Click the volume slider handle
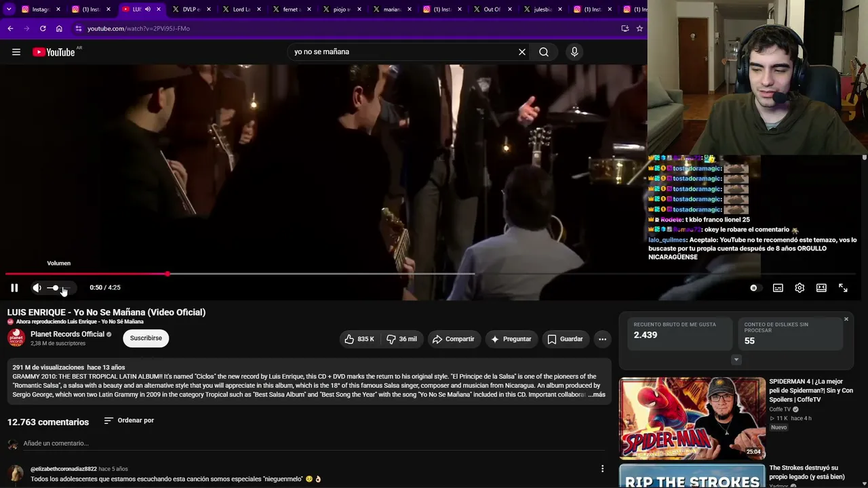This screenshot has width=868, height=488. click(x=55, y=288)
